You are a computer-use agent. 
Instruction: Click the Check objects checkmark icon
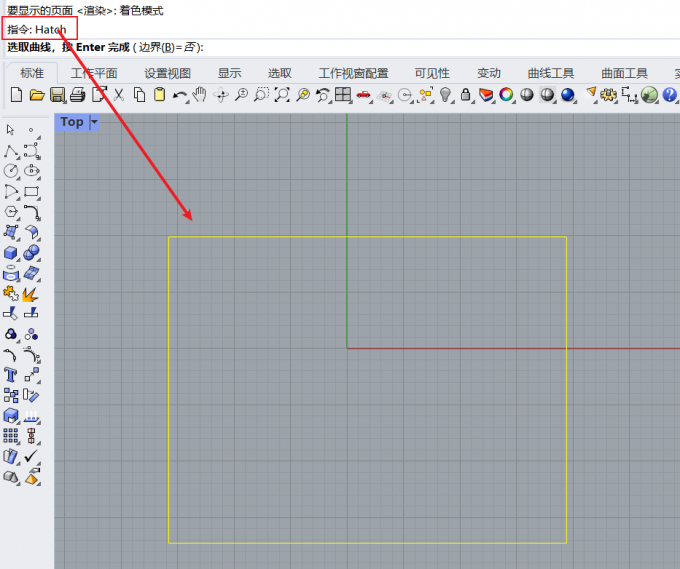click(31, 456)
